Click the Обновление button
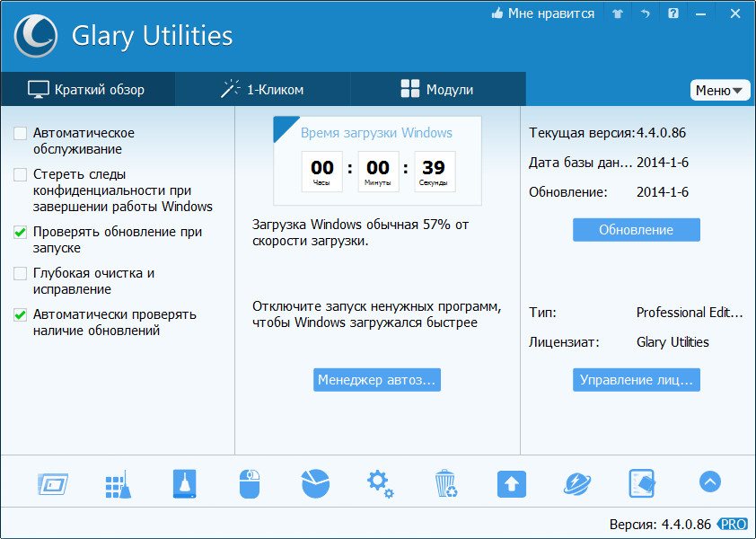 pyautogui.click(x=637, y=230)
